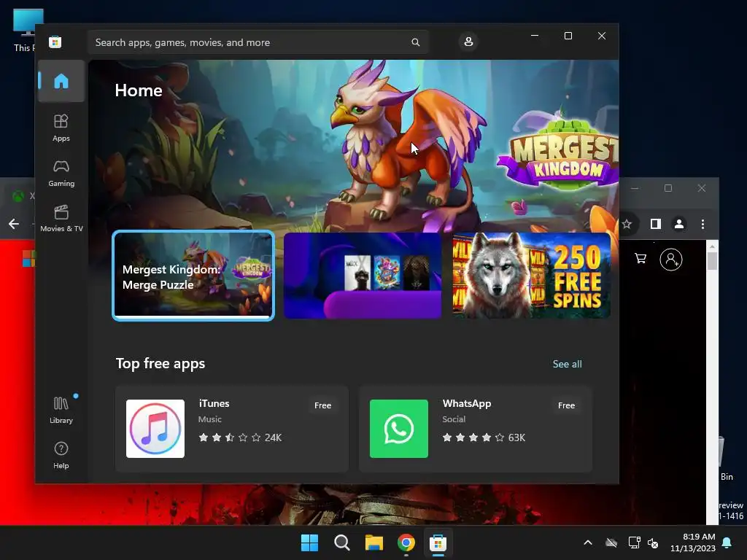This screenshot has height=560, width=747.
Task: Open the Store account profile button
Action: pos(468,42)
